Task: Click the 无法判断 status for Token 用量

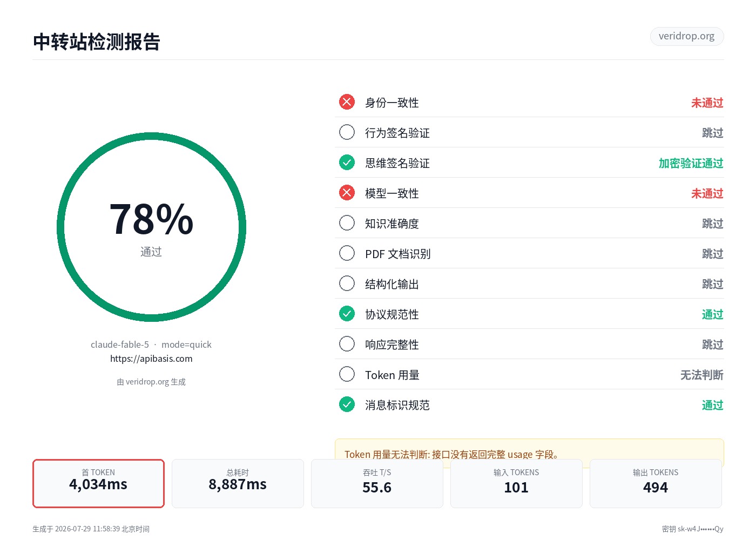Action: [701, 375]
